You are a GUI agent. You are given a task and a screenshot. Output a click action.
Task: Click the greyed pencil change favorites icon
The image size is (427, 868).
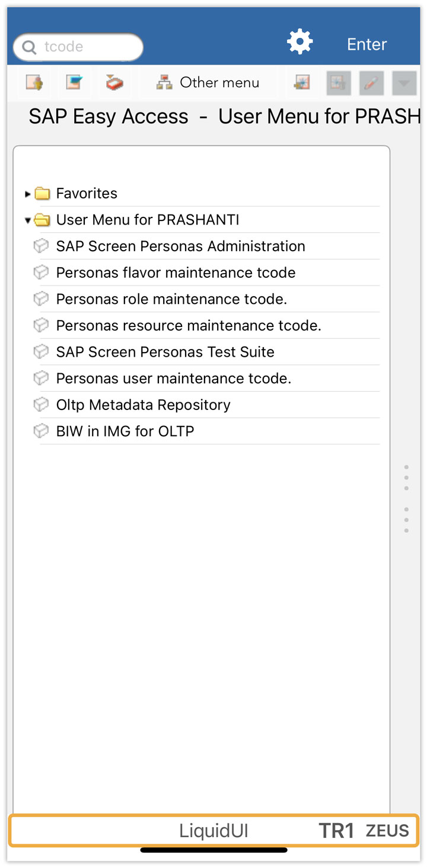(371, 83)
